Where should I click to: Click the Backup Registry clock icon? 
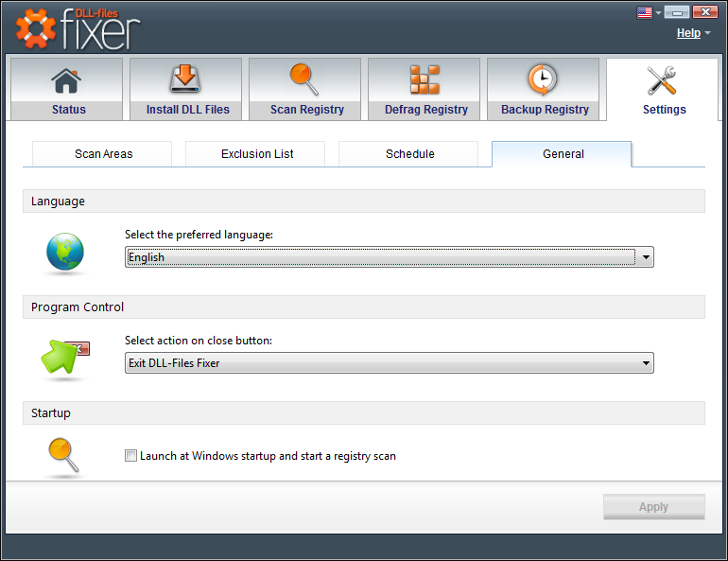[x=543, y=79]
